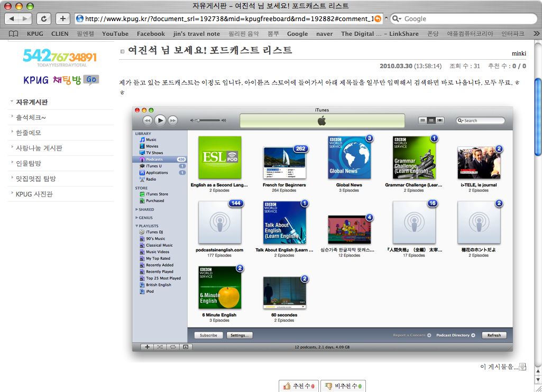The height and width of the screenshot is (392, 542).
Task: Click the previous track button in iTunes
Action: point(148,120)
